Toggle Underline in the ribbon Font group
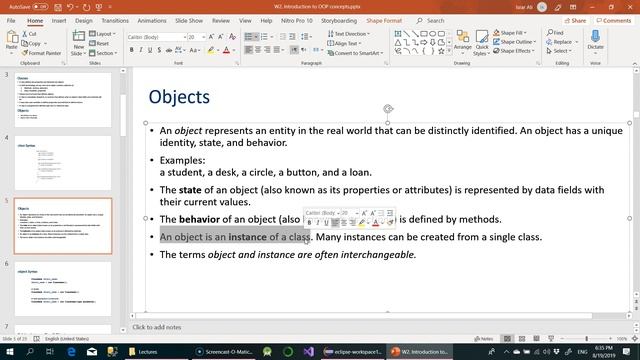Viewport: 640px width, 360px height. pos(150,50)
